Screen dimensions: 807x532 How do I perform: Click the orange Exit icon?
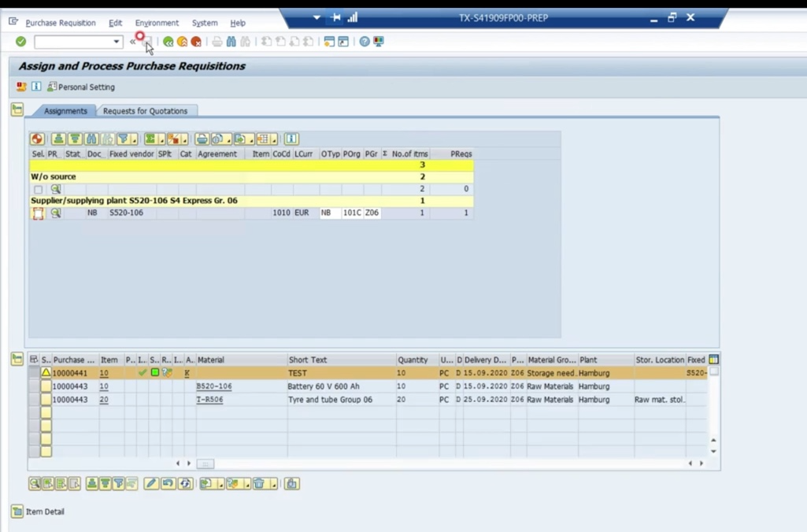[x=182, y=42]
